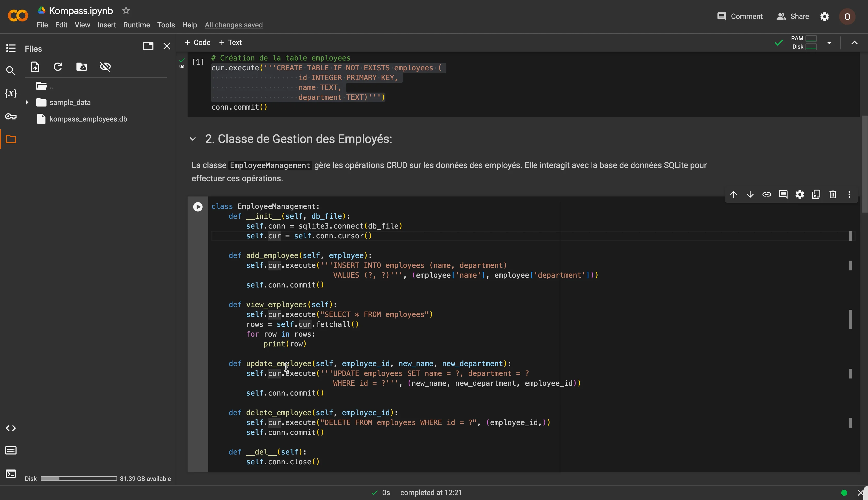Image resolution: width=868 pixels, height=500 pixels.
Task: Toggle hidden files visibility
Action: click(x=105, y=67)
